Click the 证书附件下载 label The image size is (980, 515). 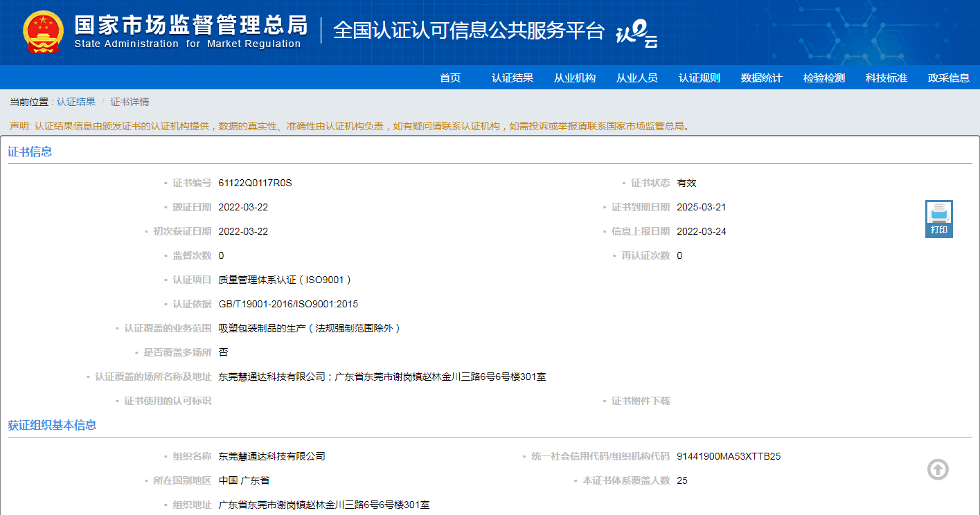[x=641, y=401]
